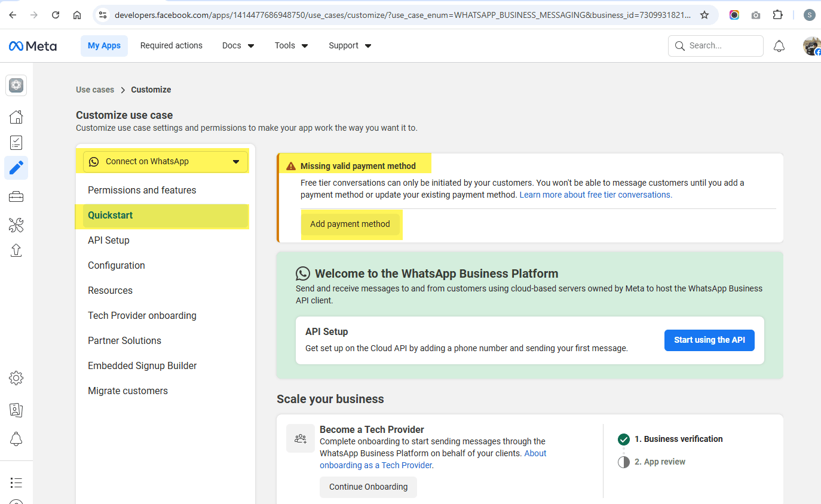Open the settings gear in left sidebar

tap(16, 378)
